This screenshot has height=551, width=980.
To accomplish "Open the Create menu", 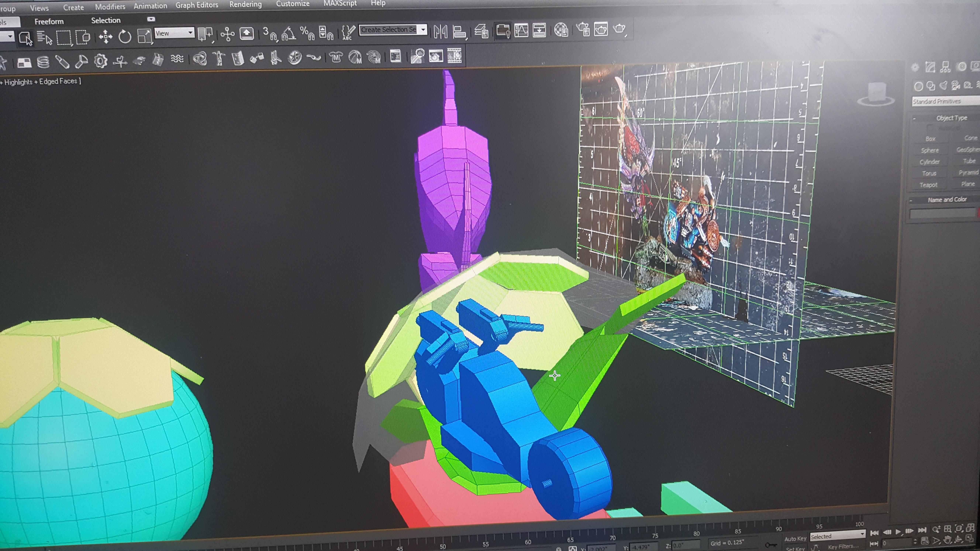I will point(73,7).
